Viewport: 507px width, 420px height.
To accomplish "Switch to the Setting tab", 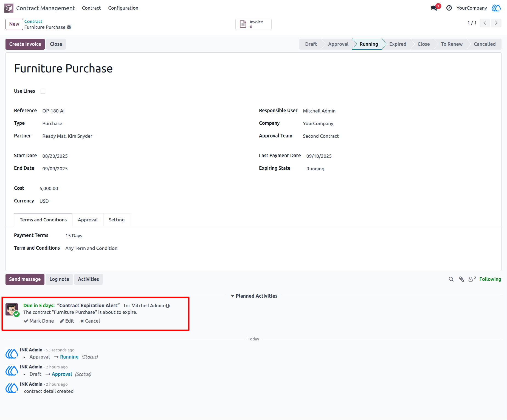I will 117,220.
